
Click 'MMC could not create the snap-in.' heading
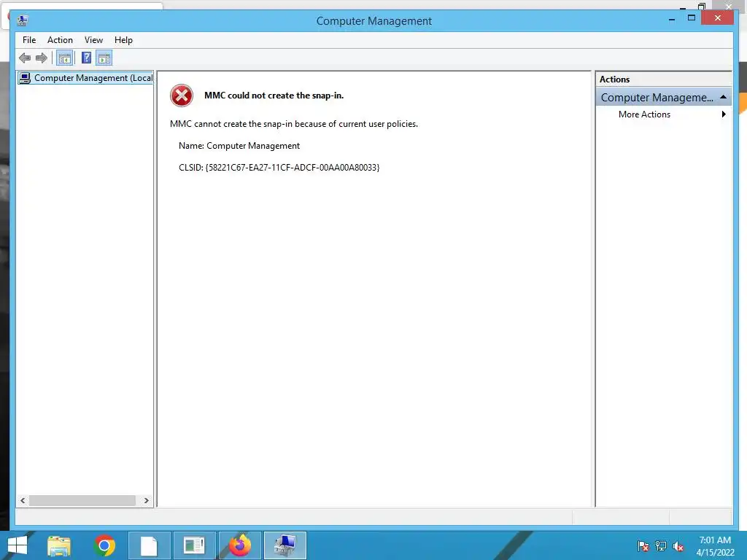[x=274, y=96]
